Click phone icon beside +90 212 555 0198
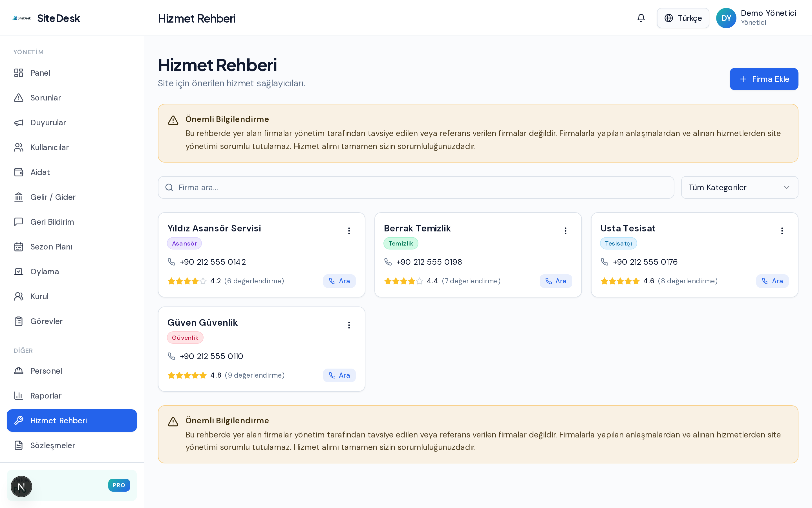This screenshot has height=508, width=812. (388, 262)
